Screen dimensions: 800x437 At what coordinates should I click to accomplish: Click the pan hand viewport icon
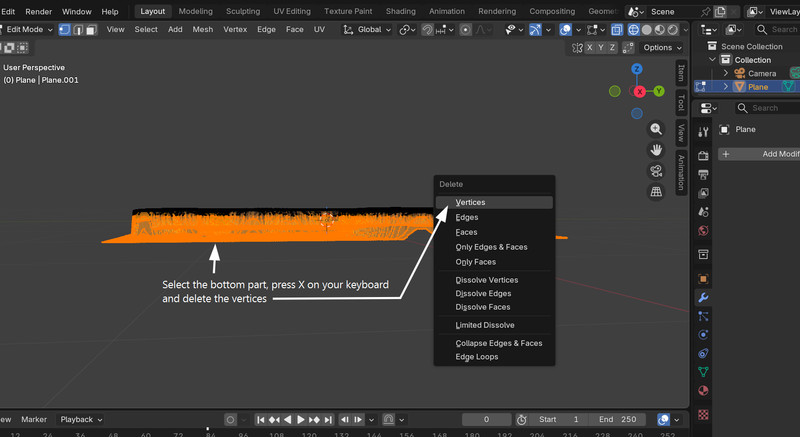656,150
